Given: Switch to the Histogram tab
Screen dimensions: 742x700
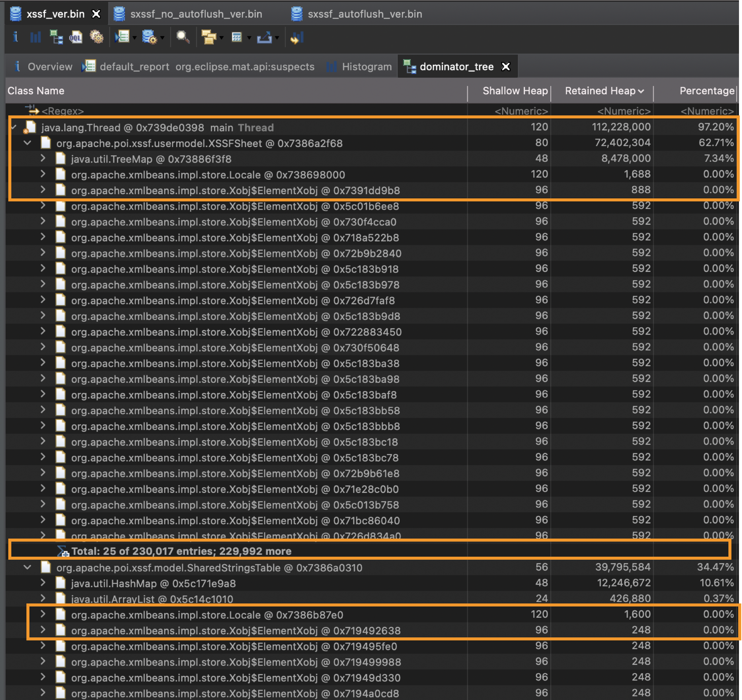Looking at the screenshot, I should (366, 67).
